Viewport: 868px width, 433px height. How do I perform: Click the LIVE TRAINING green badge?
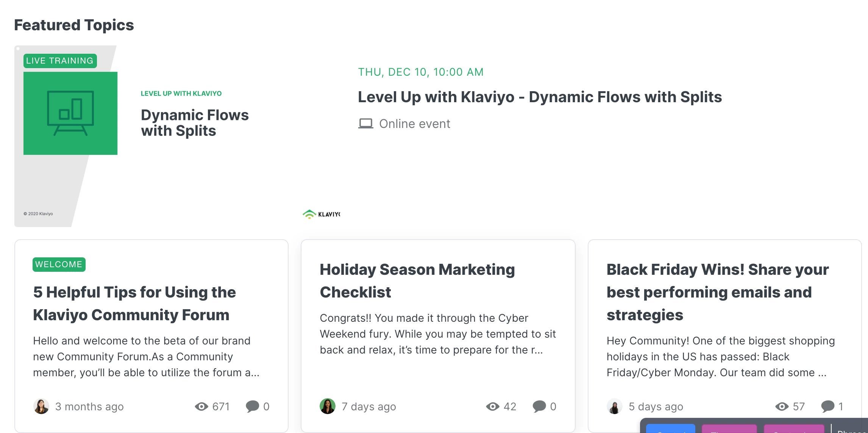(x=60, y=61)
